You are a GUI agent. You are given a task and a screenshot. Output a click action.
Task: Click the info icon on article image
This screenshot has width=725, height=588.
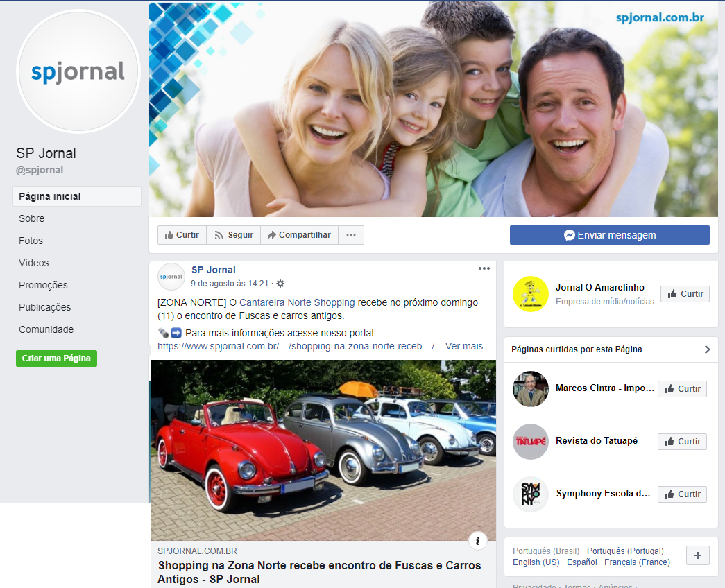(x=477, y=541)
